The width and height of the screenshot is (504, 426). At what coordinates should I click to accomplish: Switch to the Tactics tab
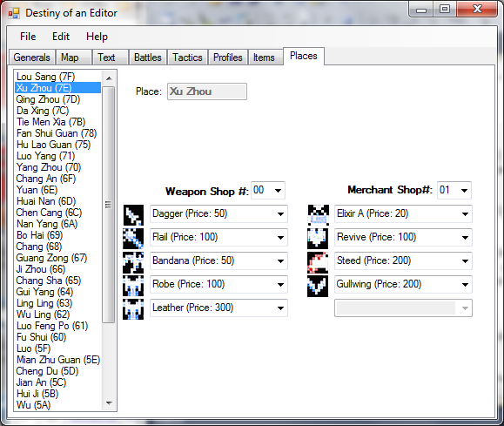[x=188, y=57]
